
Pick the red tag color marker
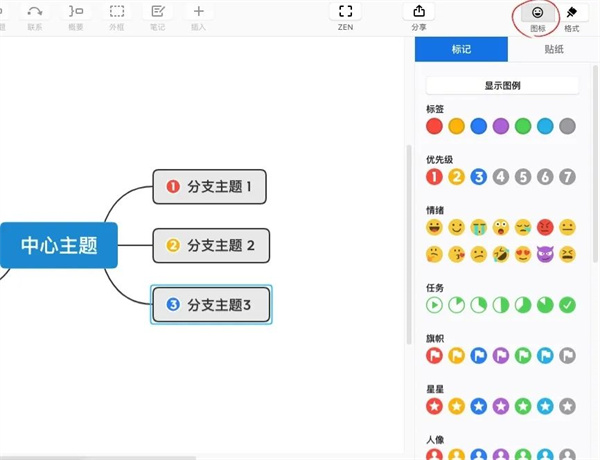pyautogui.click(x=434, y=126)
